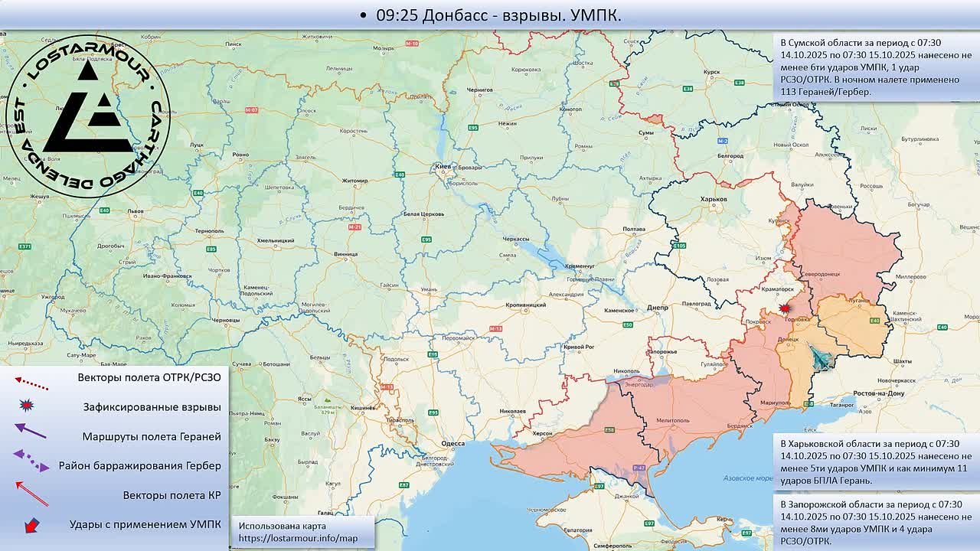Click the blue-gray marker southeast of Донецк
980x551 pixels.
pos(821,357)
